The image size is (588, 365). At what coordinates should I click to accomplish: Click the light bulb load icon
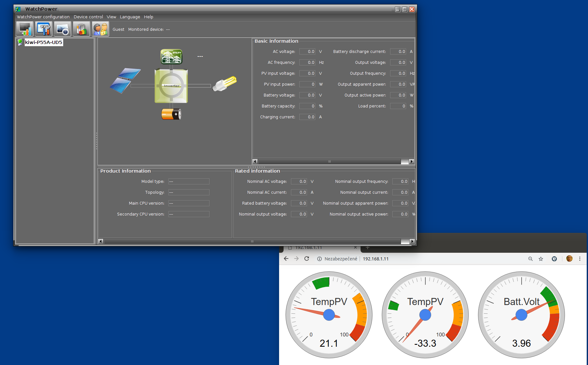tap(225, 84)
